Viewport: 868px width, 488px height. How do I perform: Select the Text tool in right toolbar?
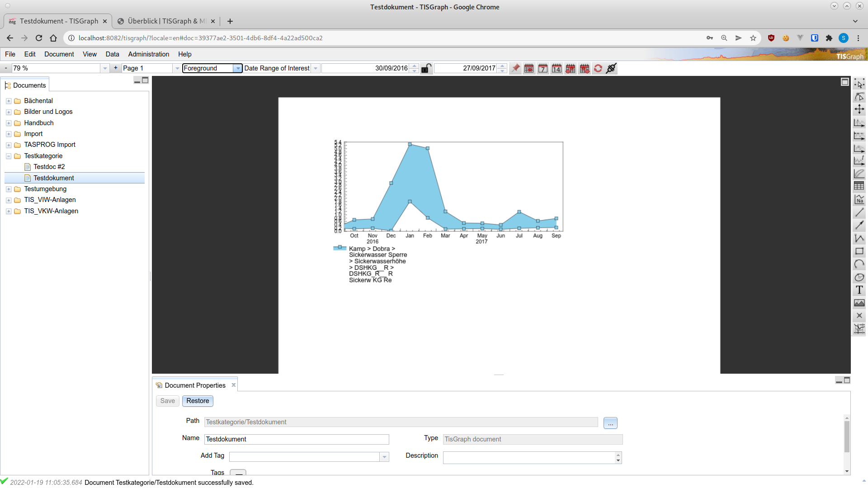[859, 290]
